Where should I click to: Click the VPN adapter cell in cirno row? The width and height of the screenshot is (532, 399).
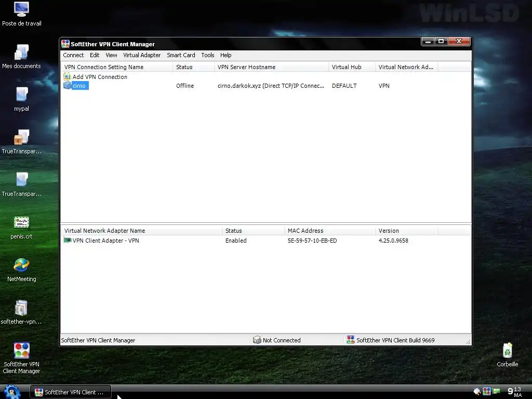click(x=384, y=86)
